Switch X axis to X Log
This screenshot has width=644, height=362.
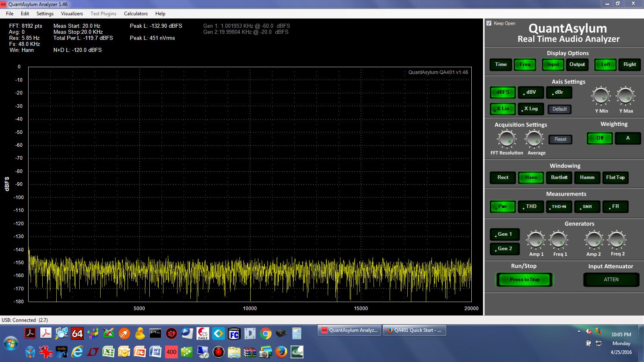click(531, 109)
